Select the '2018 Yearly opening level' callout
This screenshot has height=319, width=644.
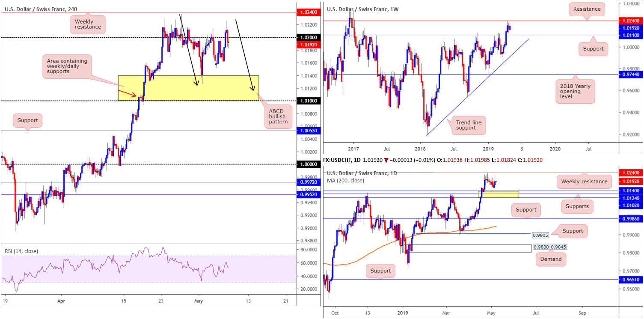click(576, 92)
